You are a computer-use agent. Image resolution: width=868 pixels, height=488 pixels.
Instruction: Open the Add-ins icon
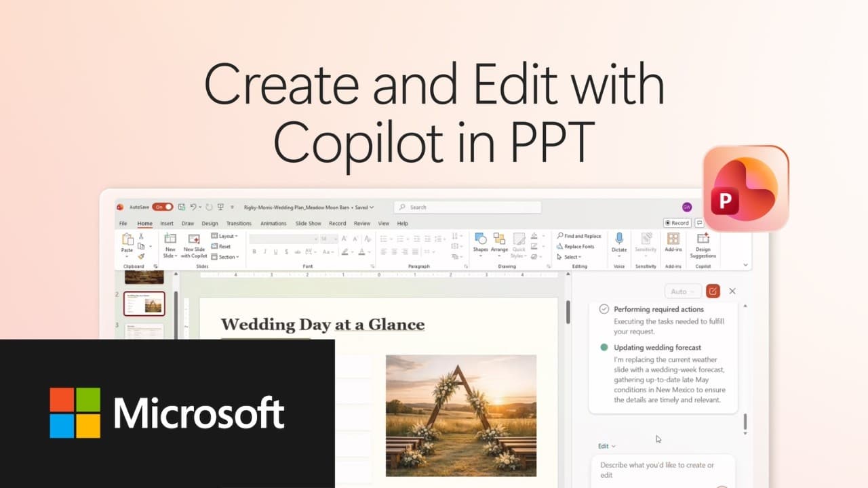coord(673,239)
